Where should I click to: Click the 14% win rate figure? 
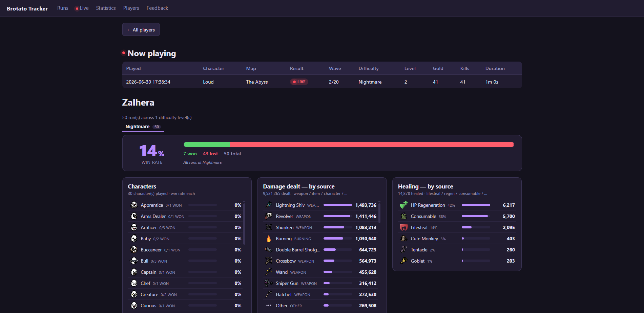[152, 151]
